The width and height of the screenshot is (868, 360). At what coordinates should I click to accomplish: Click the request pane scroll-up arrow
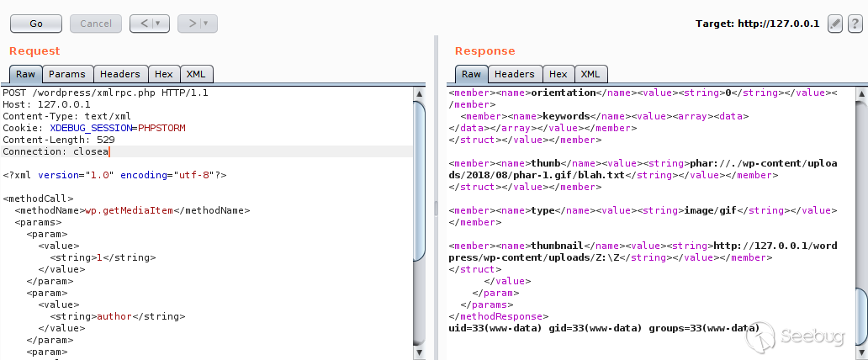419,93
